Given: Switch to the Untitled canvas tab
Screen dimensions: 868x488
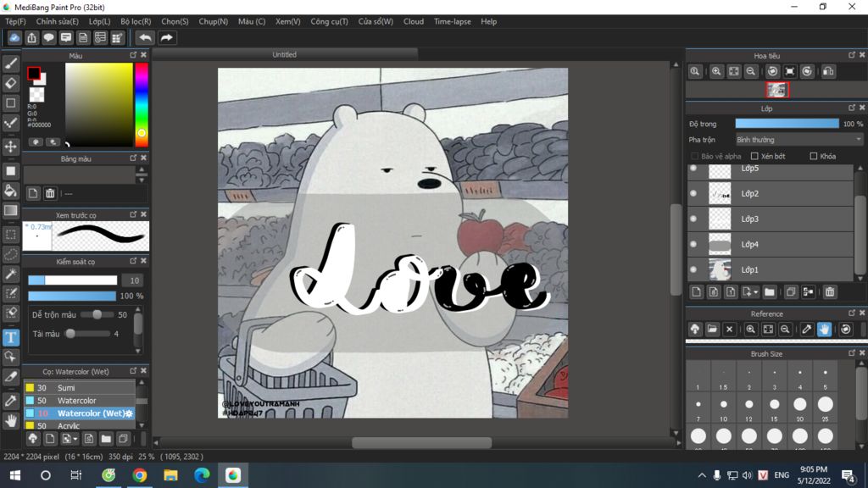Looking at the screenshot, I should point(285,55).
